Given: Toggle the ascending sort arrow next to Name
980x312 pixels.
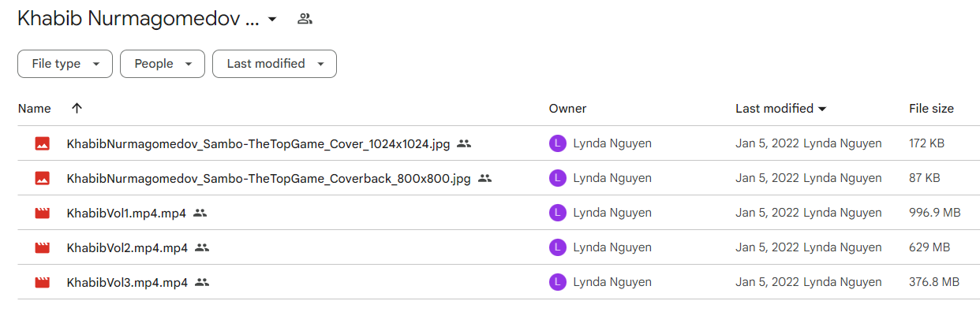Looking at the screenshot, I should (x=77, y=109).
